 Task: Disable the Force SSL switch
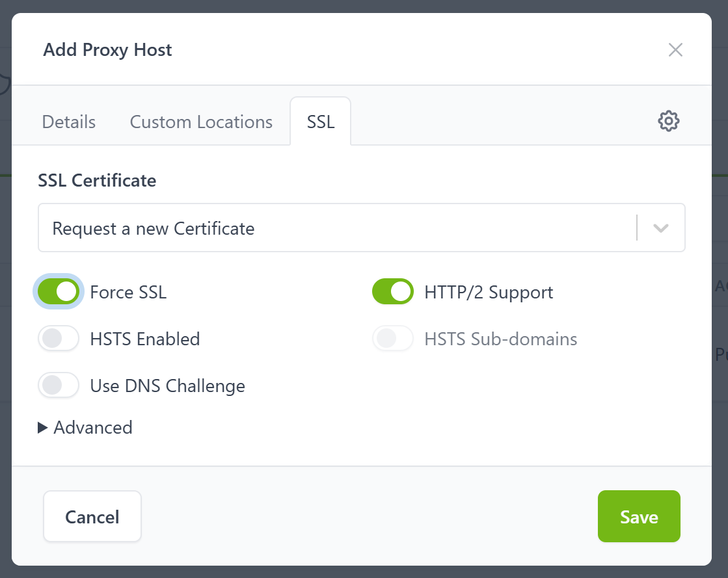point(59,293)
